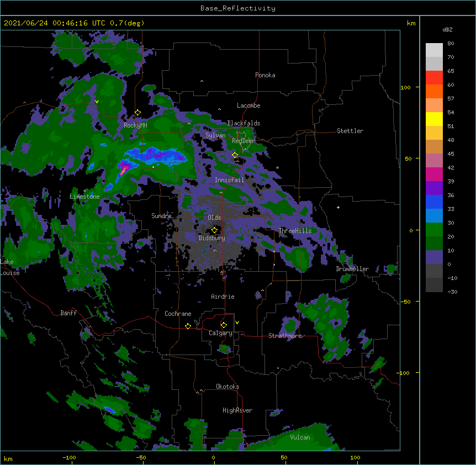Click the Didsbury label

212,238
